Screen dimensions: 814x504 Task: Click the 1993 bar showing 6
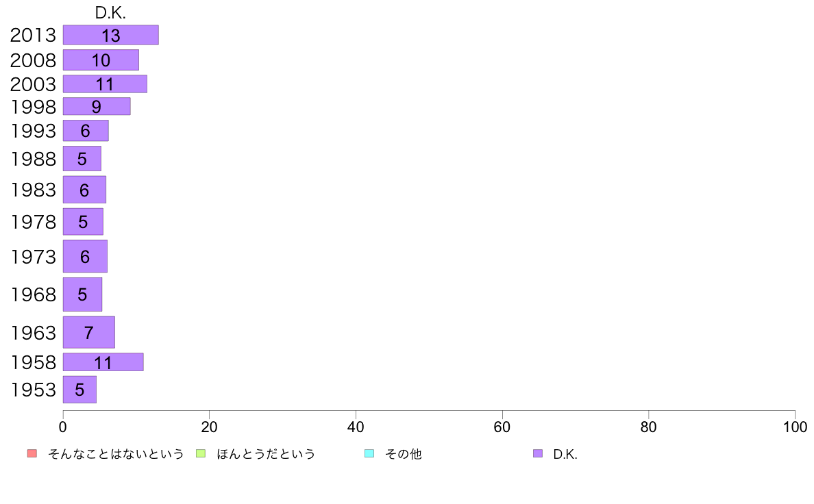[x=86, y=131]
